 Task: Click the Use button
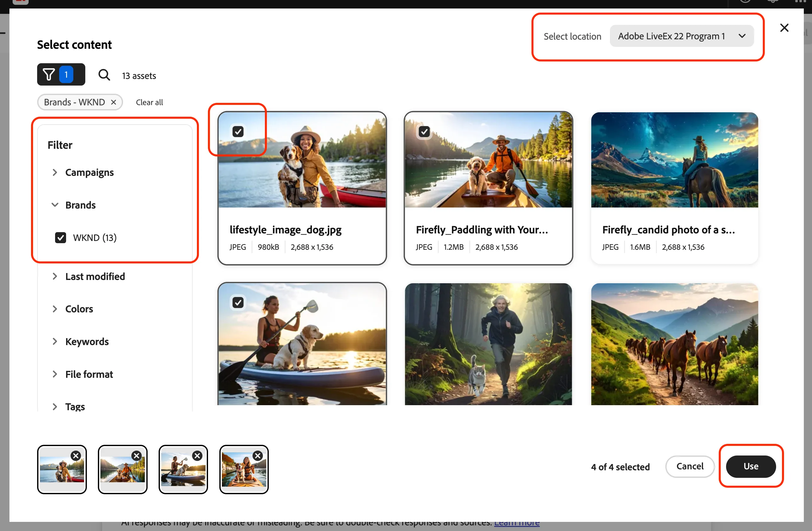[751, 466]
